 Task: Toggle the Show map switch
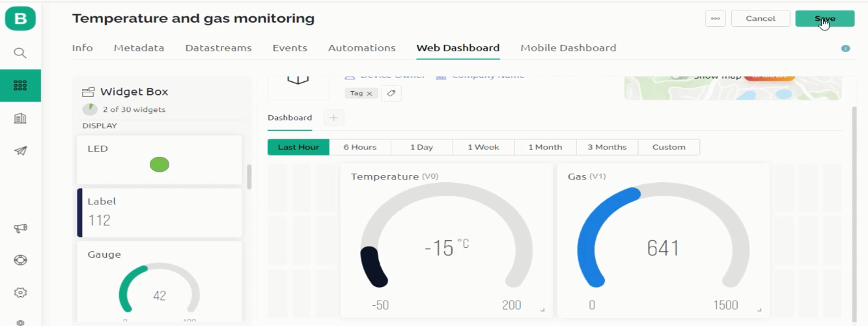[x=679, y=75]
